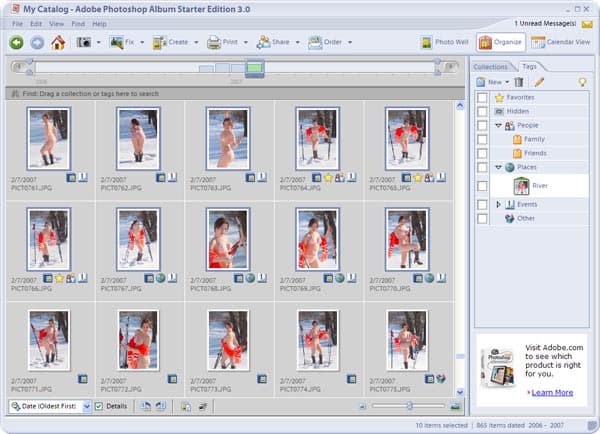Click the green Back arrow button
The image size is (600, 434).
[x=16, y=42]
